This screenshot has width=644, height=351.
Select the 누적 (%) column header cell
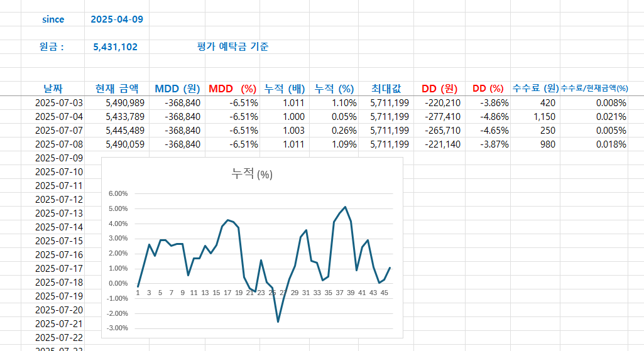point(334,89)
